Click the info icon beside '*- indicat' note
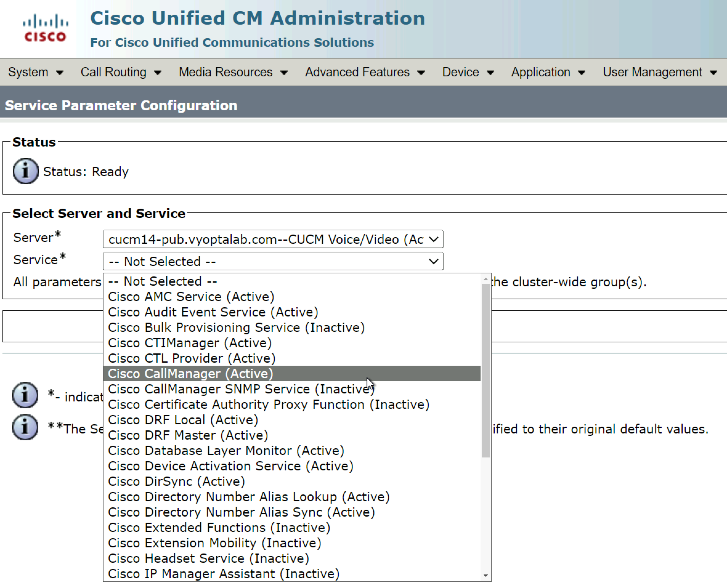This screenshot has height=588, width=727. click(25, 395)
